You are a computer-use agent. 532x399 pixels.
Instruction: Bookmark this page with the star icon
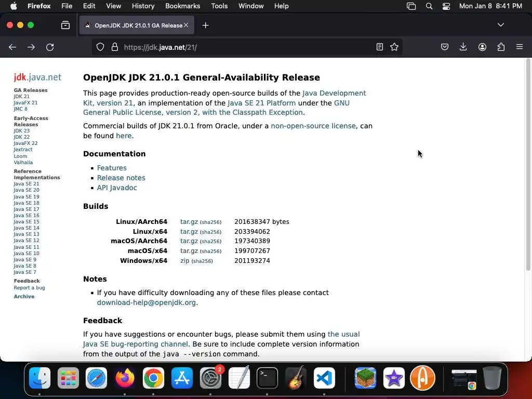(394, 47)
